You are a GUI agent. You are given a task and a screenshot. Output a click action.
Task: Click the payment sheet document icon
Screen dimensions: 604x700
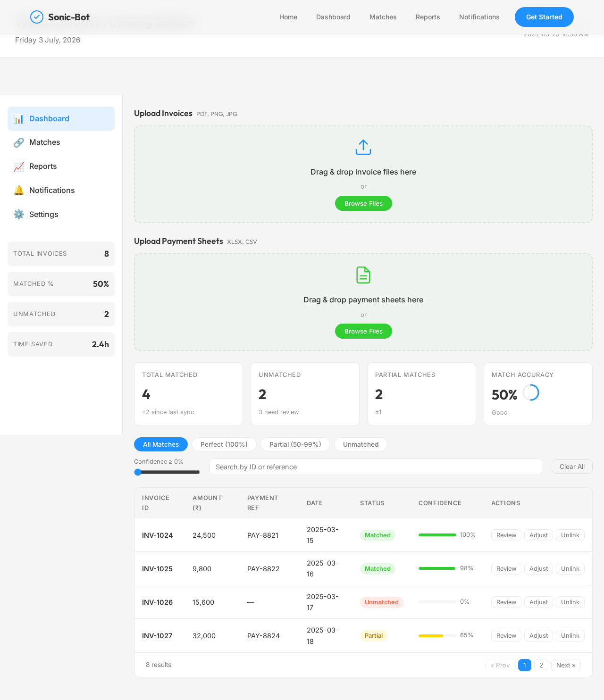(363, 275)
